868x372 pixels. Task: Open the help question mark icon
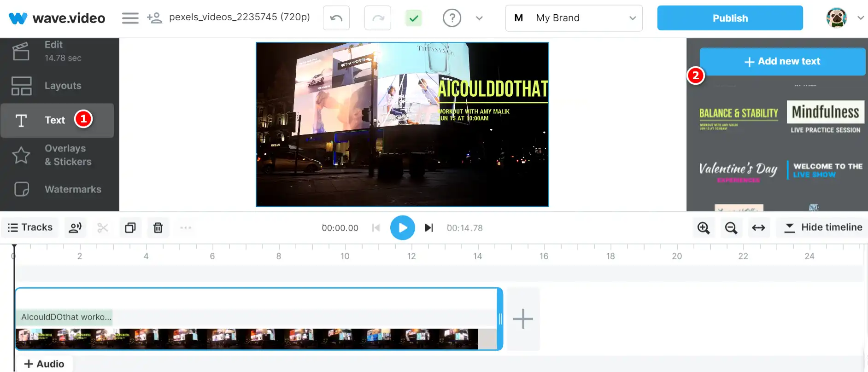pyautogui.click(x=452, y=18)
